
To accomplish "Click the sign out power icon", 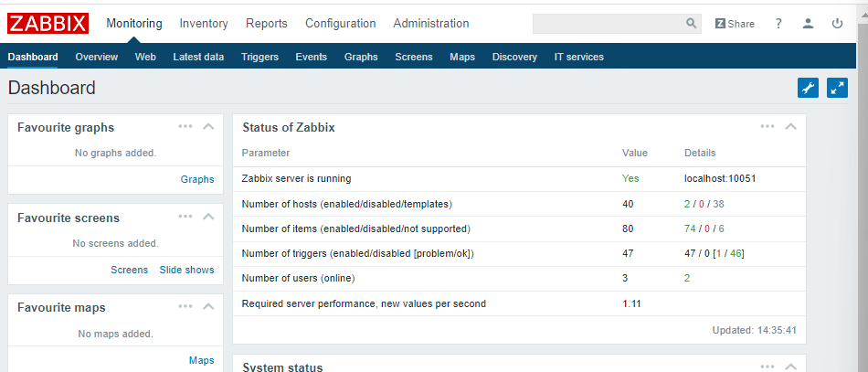I will click(838, 23).
